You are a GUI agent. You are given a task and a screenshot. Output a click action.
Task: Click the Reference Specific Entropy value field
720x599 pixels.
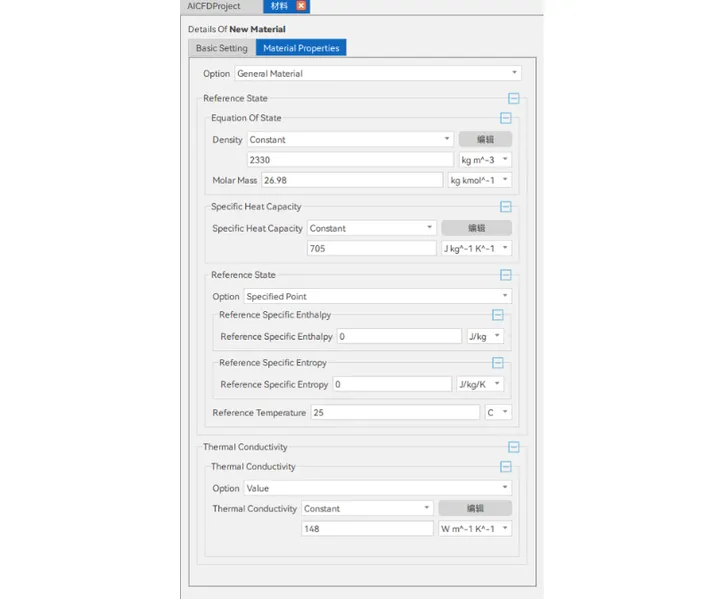(392, 384)
